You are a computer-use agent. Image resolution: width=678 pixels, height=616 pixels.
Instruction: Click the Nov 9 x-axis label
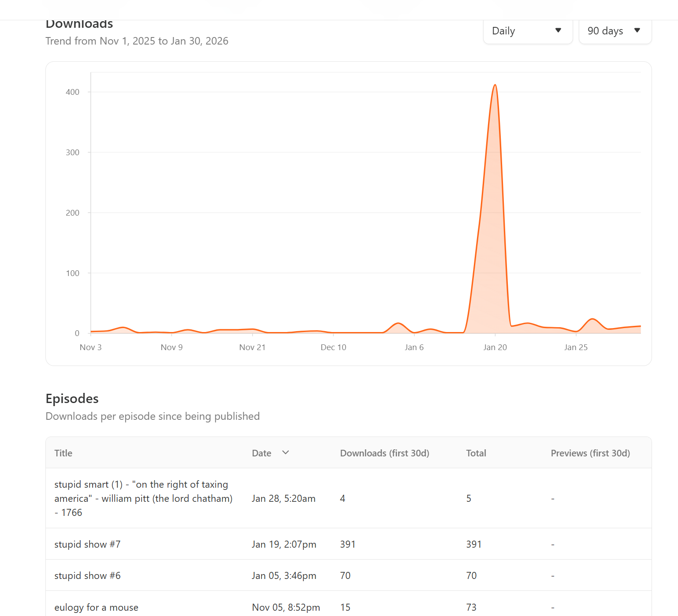(171, 347)
